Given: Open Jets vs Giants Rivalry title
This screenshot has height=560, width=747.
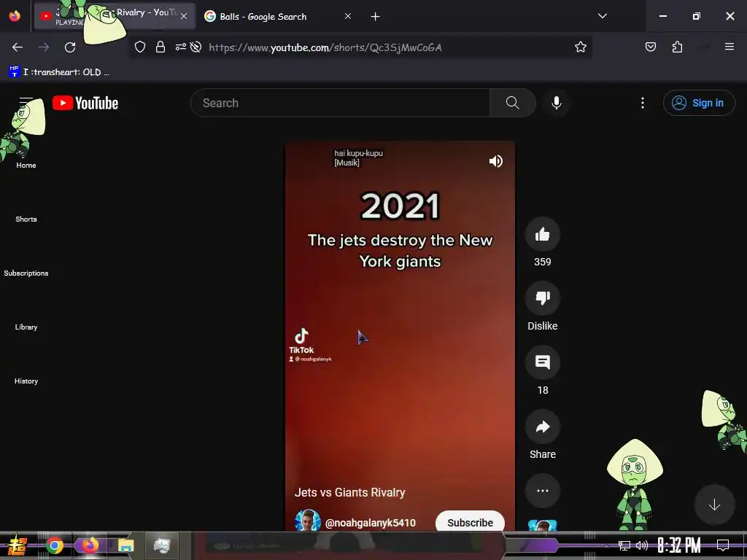Looking at the screenshot, I should (349, 492).
